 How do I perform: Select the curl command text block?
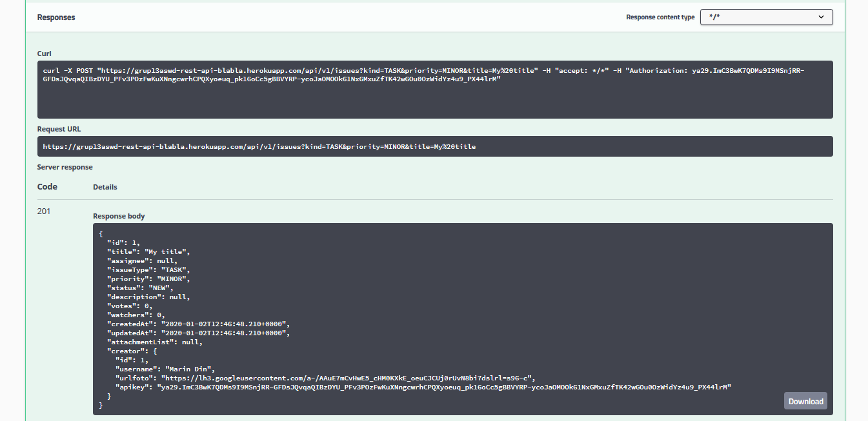(435, 90)
